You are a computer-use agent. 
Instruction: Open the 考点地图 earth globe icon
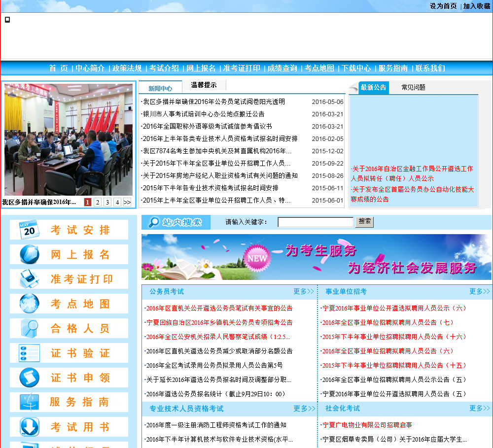click(29, 304)
